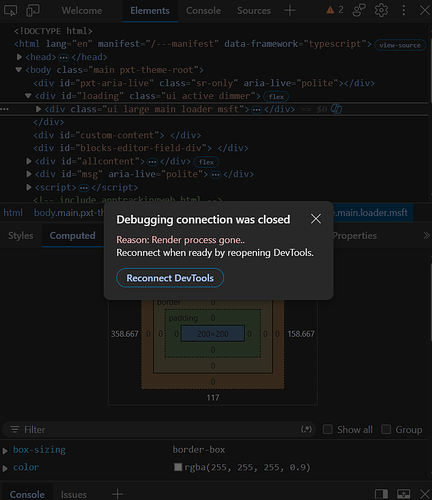Click html breadcrumb item
The width and height of the screenshot is (432, 500).
pyautogui.click(x=13, y=213)
